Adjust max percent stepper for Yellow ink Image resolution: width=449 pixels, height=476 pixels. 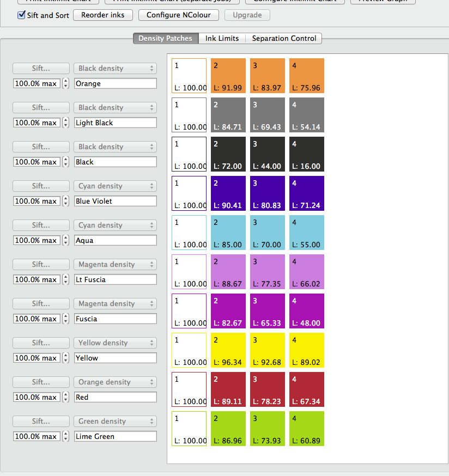click(65, 358)
